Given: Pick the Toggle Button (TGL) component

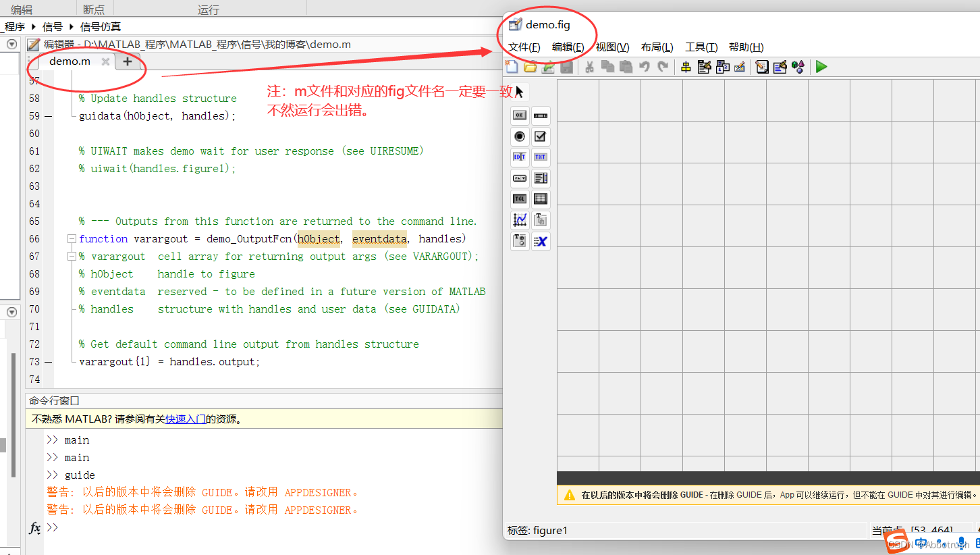Looking at the screenshot, I should (520, 199).
